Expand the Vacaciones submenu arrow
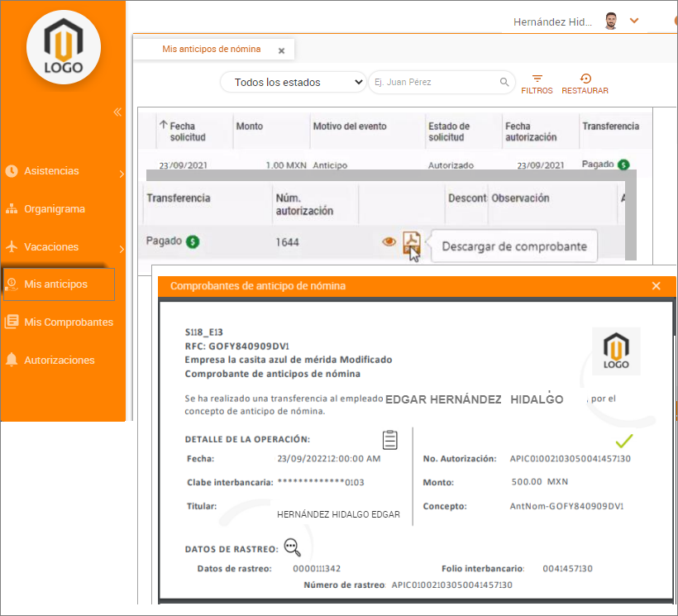 click(122, 248)
